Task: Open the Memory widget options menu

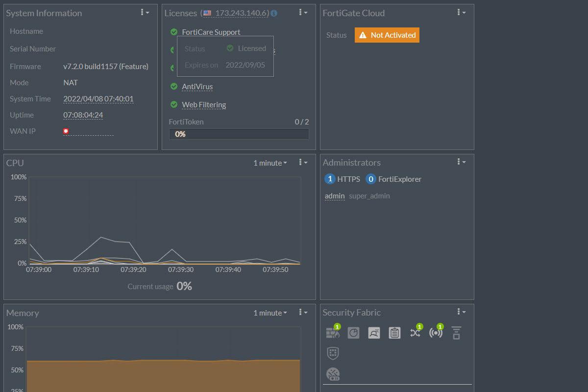Action: (x=303, y=312)
